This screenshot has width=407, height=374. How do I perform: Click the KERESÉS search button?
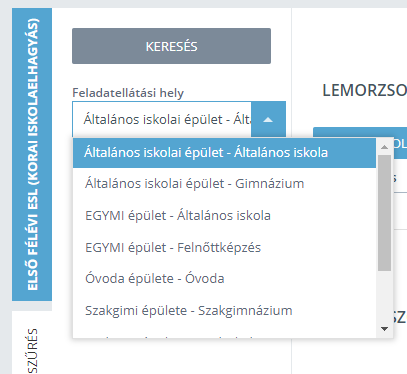pos(171,46)
